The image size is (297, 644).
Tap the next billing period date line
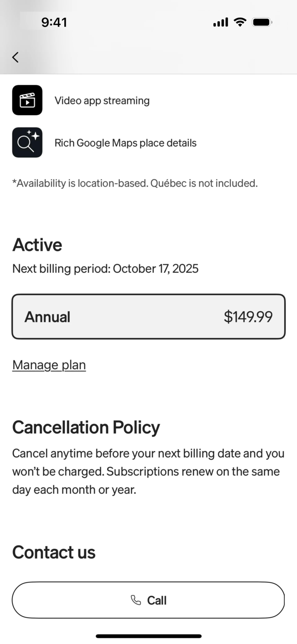pyautogui.click(x=105, y=269)
